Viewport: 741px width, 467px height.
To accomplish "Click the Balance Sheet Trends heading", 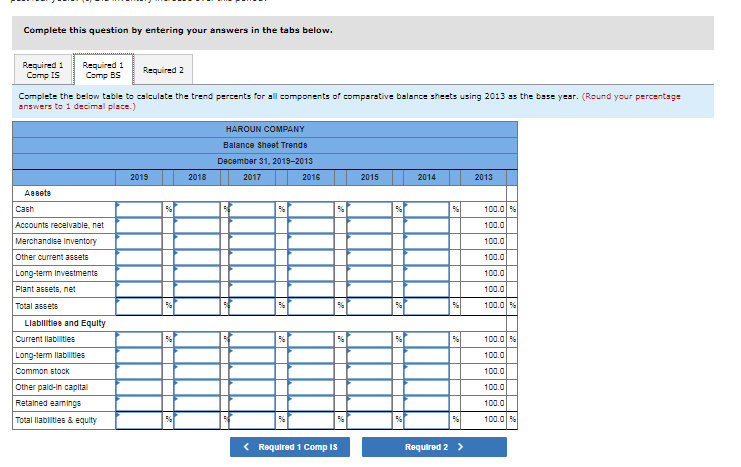I will click(x=265, y=145).
